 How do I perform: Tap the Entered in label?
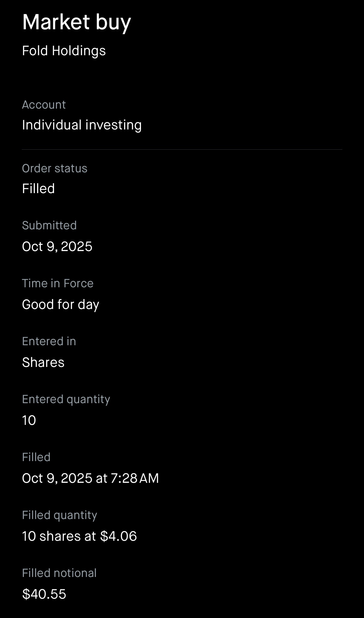coord(49,341)
